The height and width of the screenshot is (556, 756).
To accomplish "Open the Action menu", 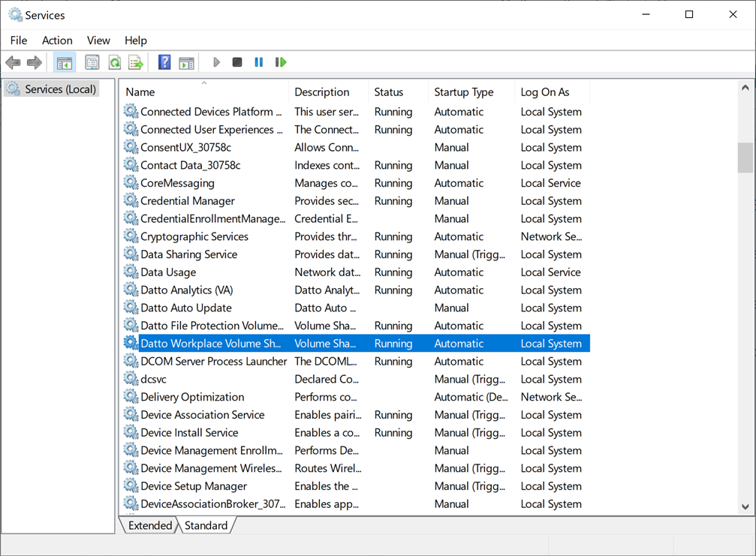I will click(57, 41).
